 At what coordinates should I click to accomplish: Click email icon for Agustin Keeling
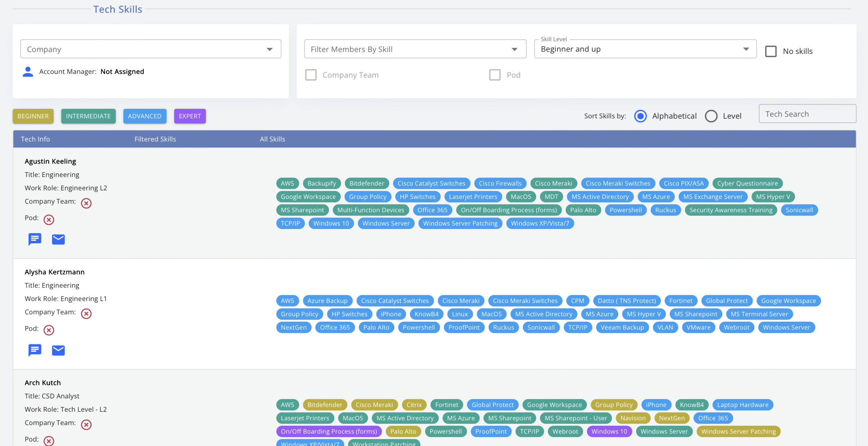coord(58,239)
